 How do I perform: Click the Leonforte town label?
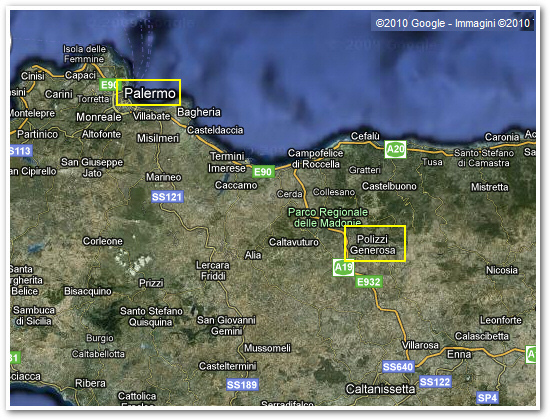(501, 320)
